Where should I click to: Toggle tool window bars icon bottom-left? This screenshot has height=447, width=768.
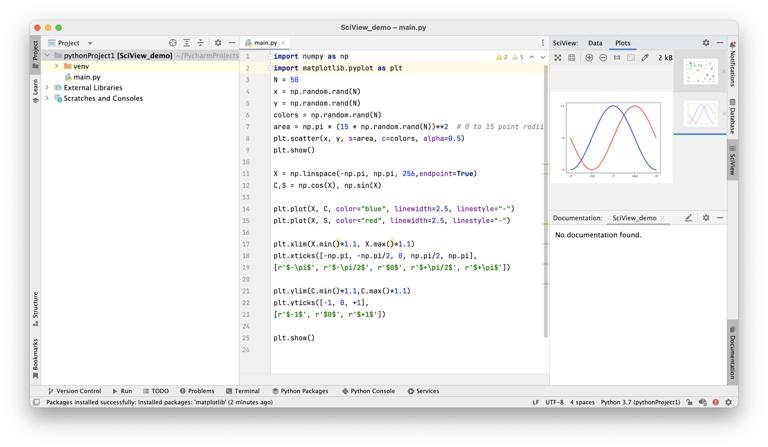point(36,402)
